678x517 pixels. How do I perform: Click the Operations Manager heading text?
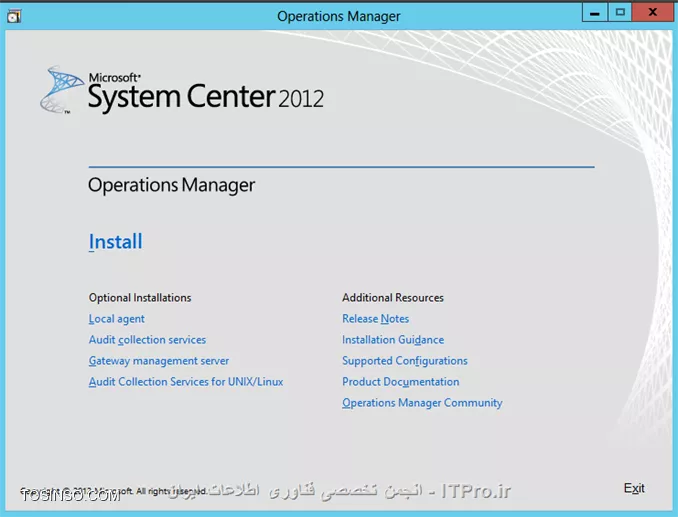pyautogui.click(x=172, y=185)
